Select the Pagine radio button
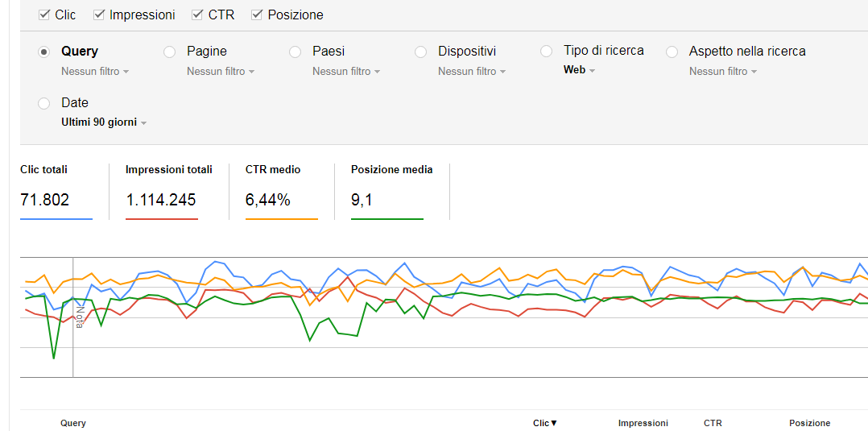The height and width of the screenshot is (431, 868). click(x=169, y=52)
